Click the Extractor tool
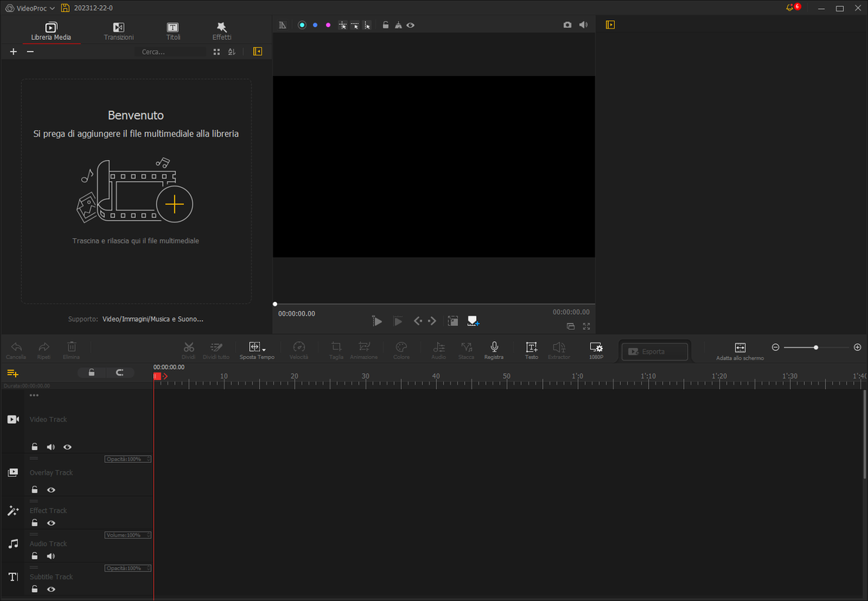The width and height of the screenshot is (868, 601). click(x=559, y=351)
